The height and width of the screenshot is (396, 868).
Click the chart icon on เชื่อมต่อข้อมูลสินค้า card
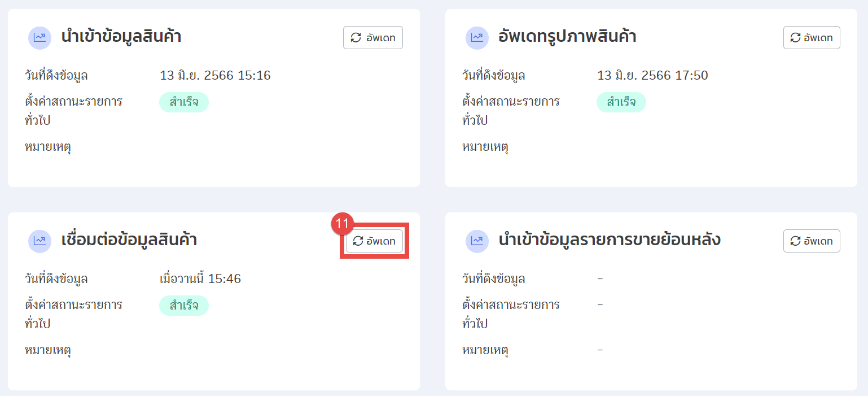tap(40, 241)
